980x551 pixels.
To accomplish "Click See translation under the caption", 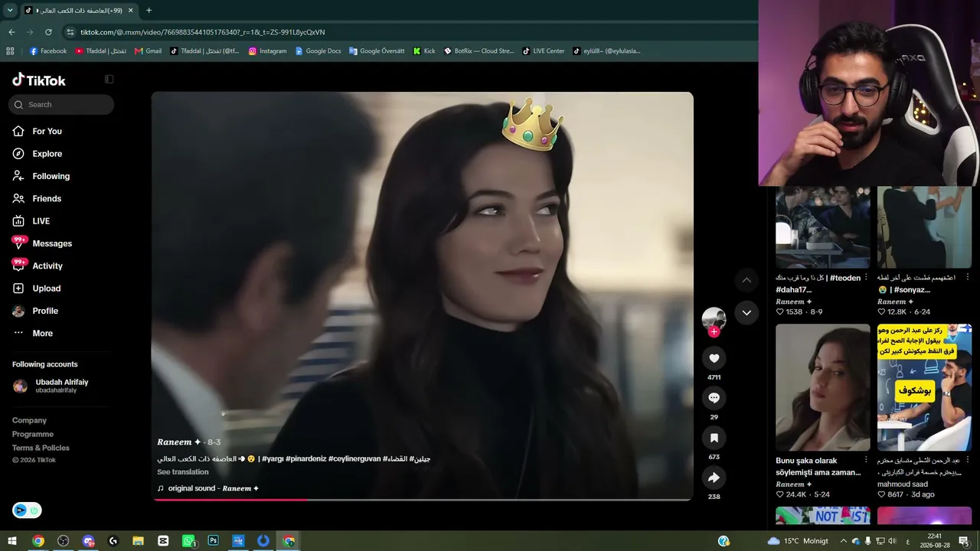I will (182, 472).
